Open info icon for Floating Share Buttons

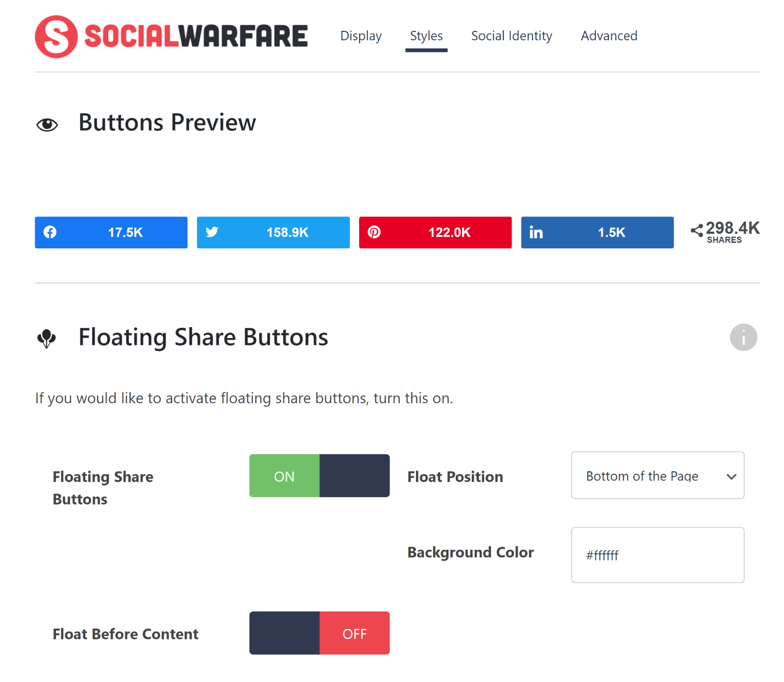(743, 337)
